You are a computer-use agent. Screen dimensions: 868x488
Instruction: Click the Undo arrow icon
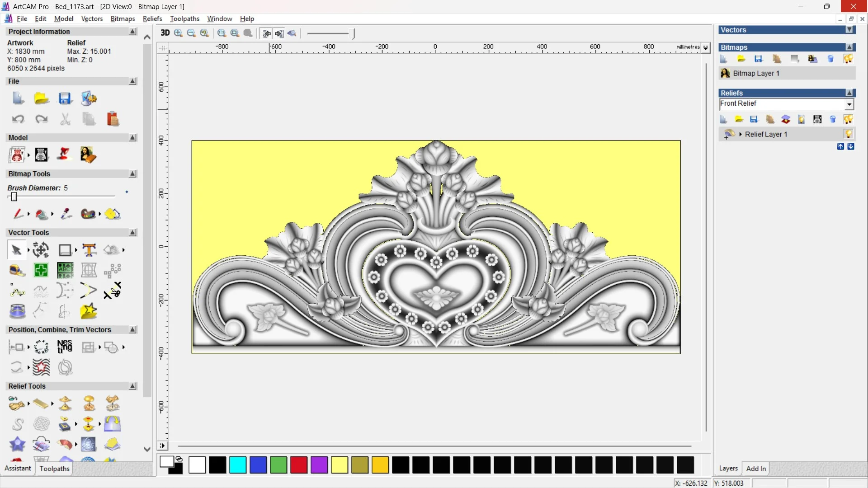(x=18, y=119)
